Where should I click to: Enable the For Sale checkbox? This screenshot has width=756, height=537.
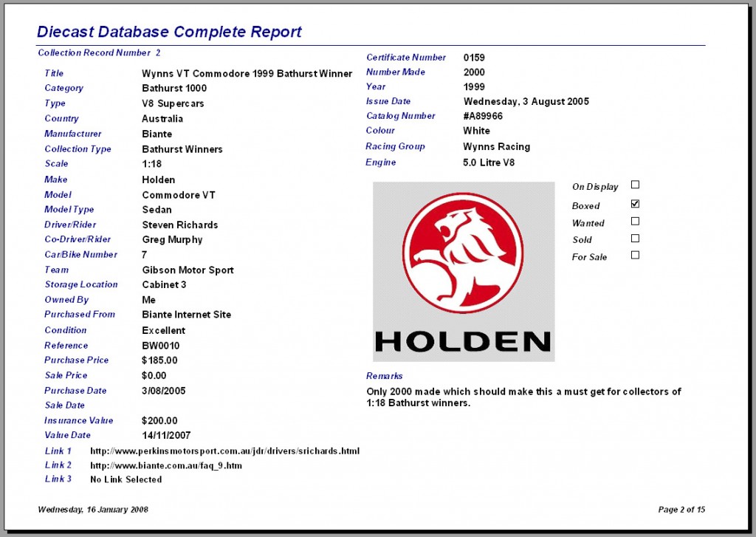(635, 256)
